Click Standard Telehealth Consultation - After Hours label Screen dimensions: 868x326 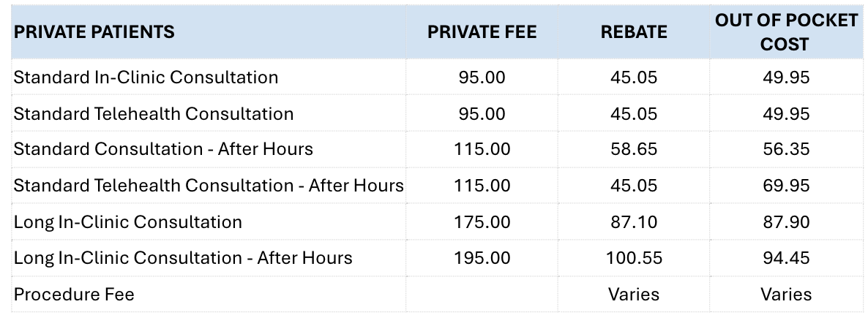pyautogui.click(x=209, y=185)
